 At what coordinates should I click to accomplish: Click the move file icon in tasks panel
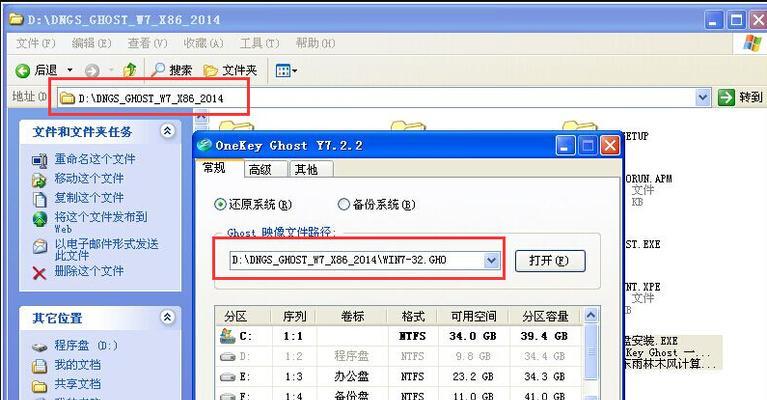click(x=39, y=180)
